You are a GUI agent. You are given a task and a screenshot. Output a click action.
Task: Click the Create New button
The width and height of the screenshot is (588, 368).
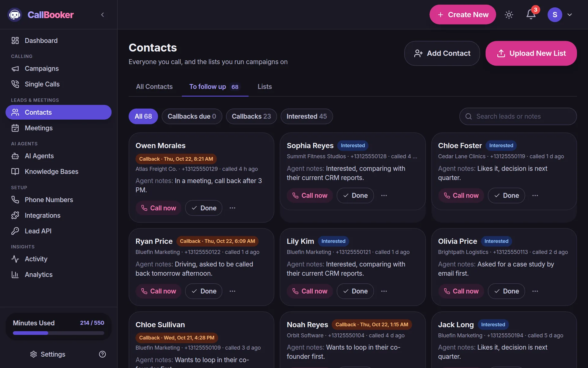462,14
